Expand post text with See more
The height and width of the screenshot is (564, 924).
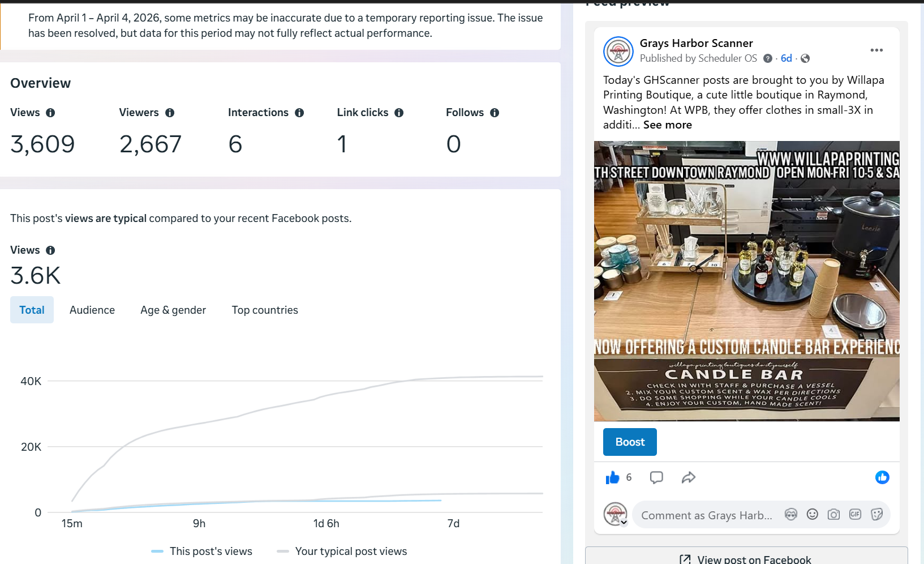click(x=667, y=125)
